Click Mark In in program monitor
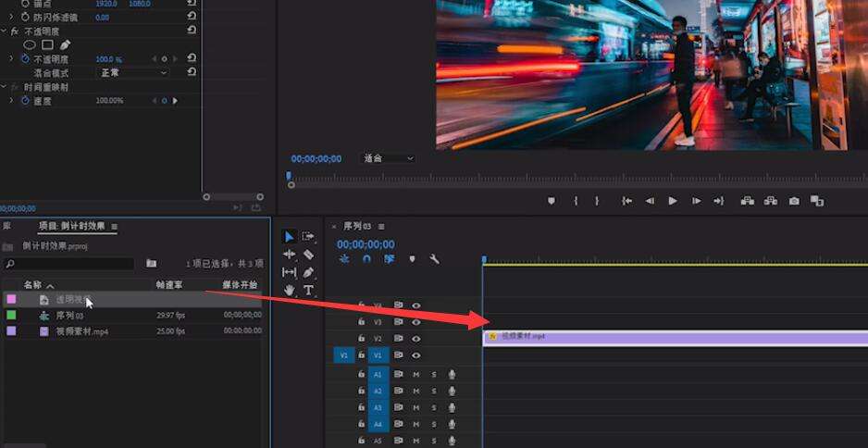 point(576,201)
